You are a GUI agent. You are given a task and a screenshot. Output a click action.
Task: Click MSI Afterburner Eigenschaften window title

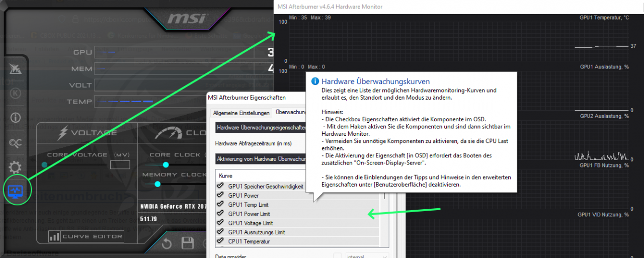click(x=247, y=97)
